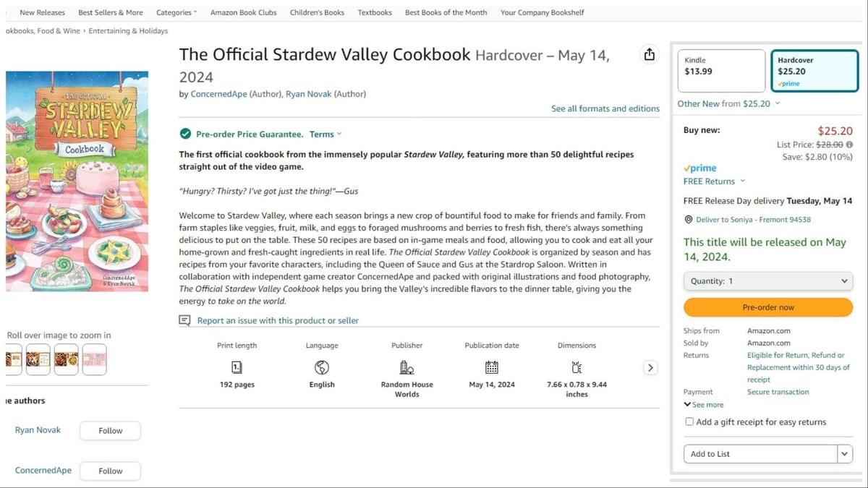
Task: Enable gift receipt for easy returns
Action: 689,421
